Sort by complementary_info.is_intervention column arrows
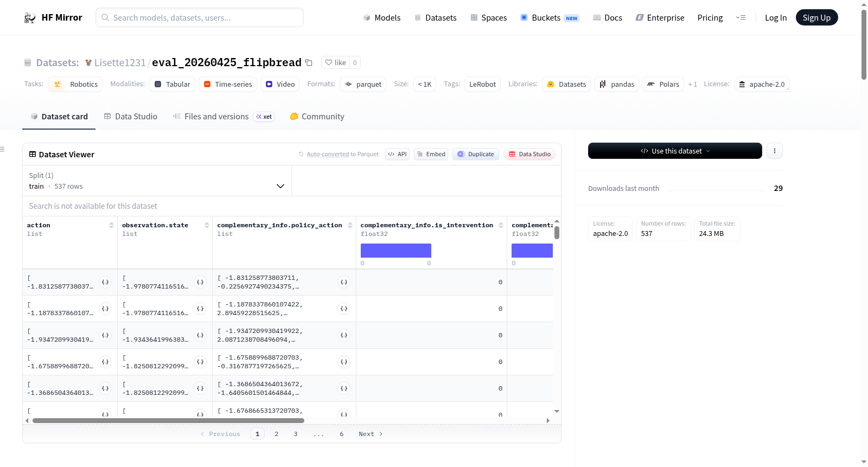The width and height of the screenshot is (868, 467). click(501, 225)
